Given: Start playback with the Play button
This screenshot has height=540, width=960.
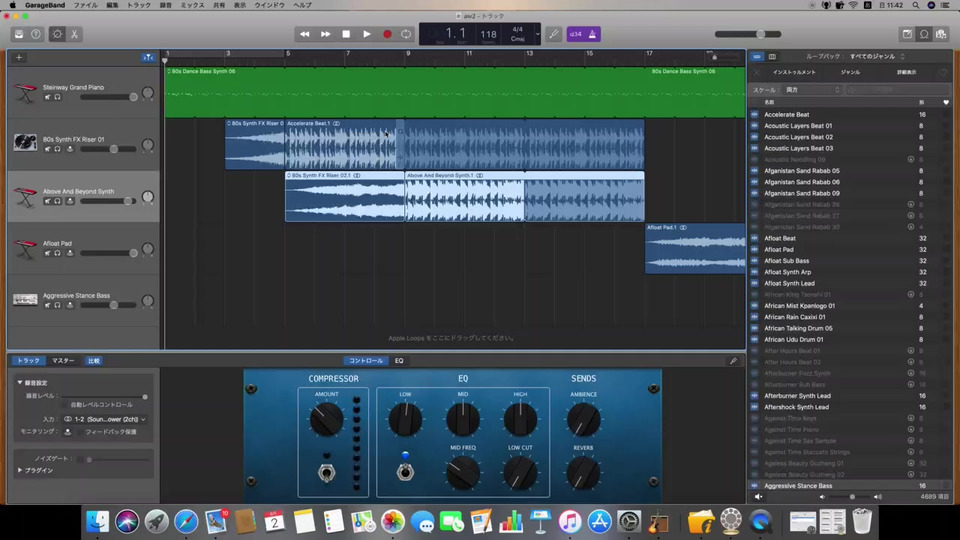Looking at the screenshot, I should [x=366, y=34].
